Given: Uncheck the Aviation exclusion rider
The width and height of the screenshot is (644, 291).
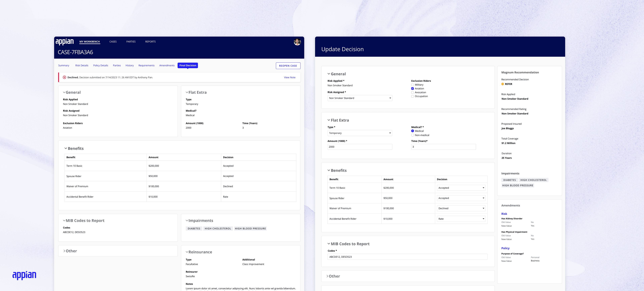Looking at the screenshot, I should click(413, 88).
